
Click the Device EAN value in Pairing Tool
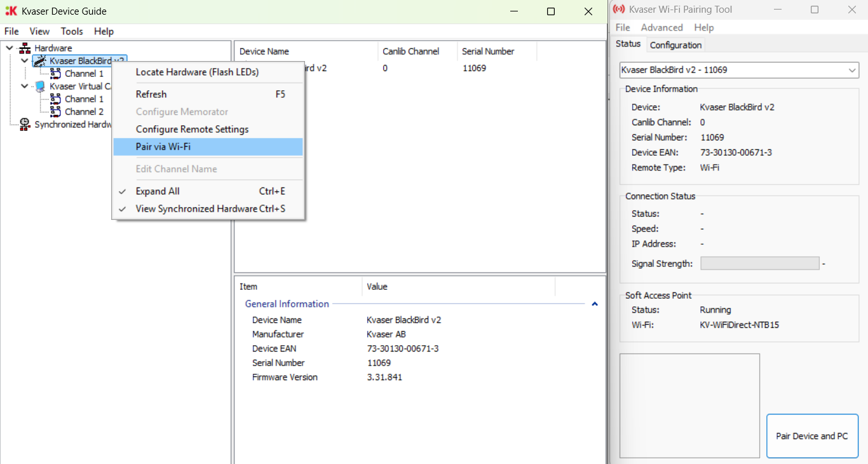coord(736,153)
